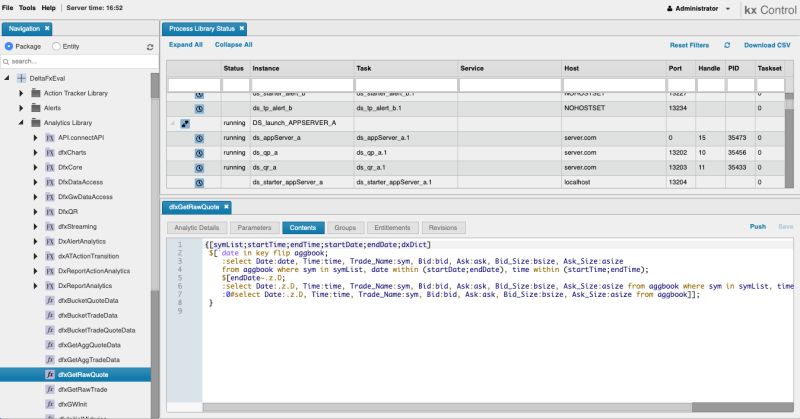
Task: Click the Host filter field
Action: click(614, 85)
